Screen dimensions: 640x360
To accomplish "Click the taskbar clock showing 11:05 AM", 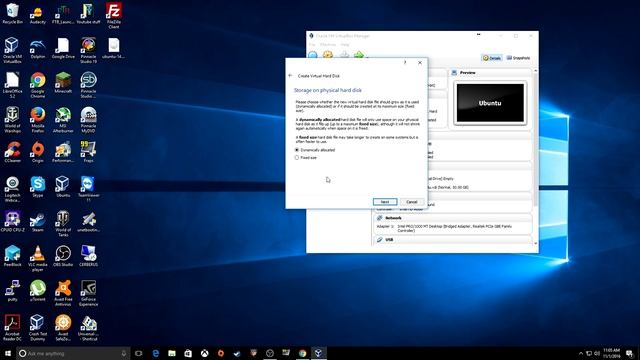I will point(611,353).
